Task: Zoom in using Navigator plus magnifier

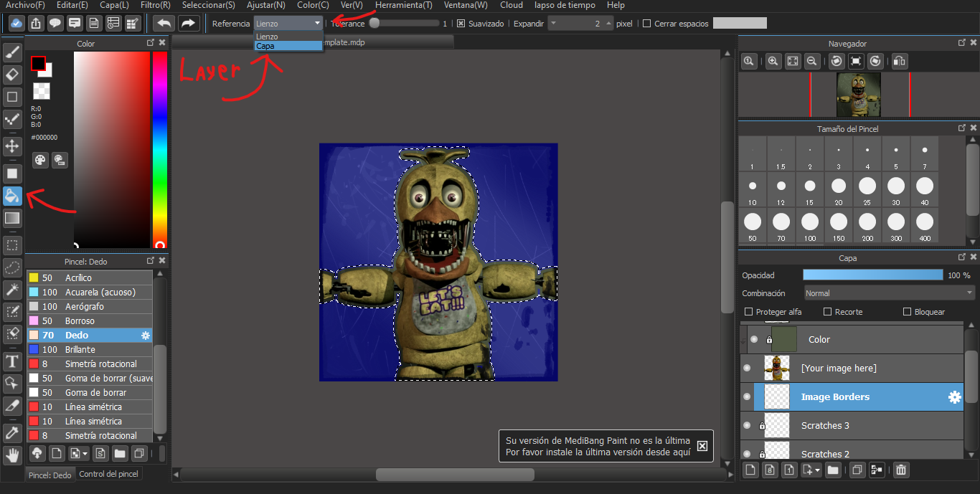Action: coord(773,62)
